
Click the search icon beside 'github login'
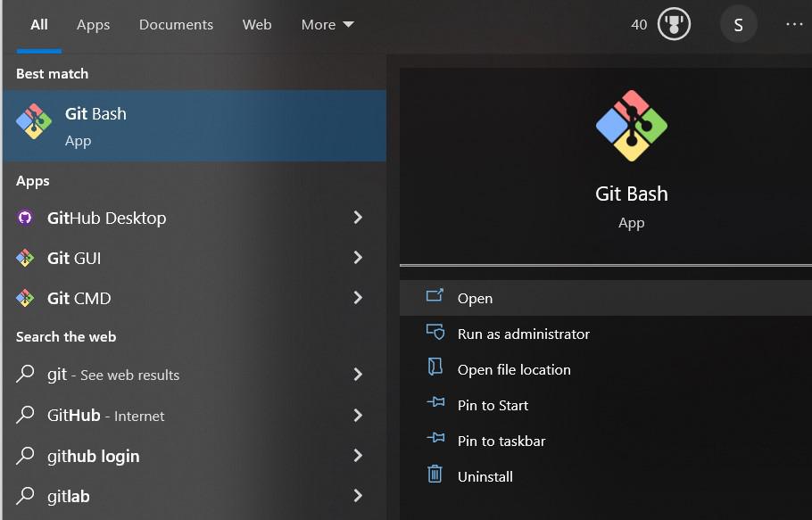click(25, 455)
